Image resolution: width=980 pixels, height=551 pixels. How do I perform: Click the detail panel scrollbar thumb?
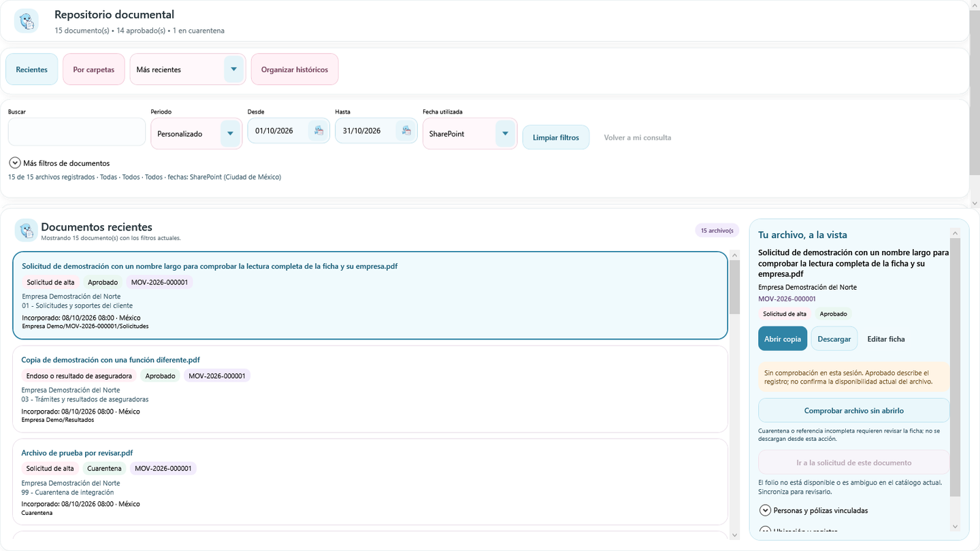click(x=955, y=367)
